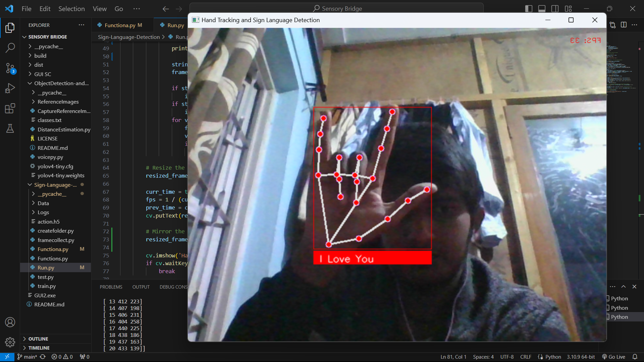Select the Search icon in the activity bar

point(10,48)
